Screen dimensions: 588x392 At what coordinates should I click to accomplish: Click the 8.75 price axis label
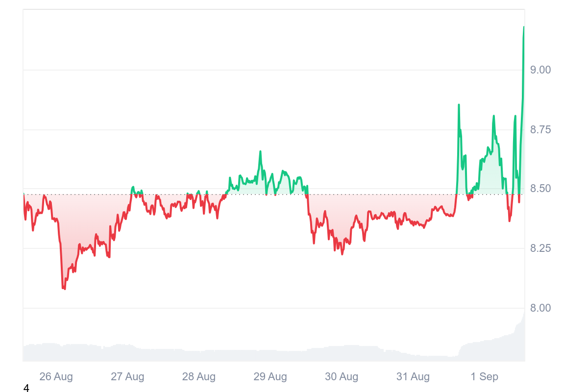(x=541, y=130)
